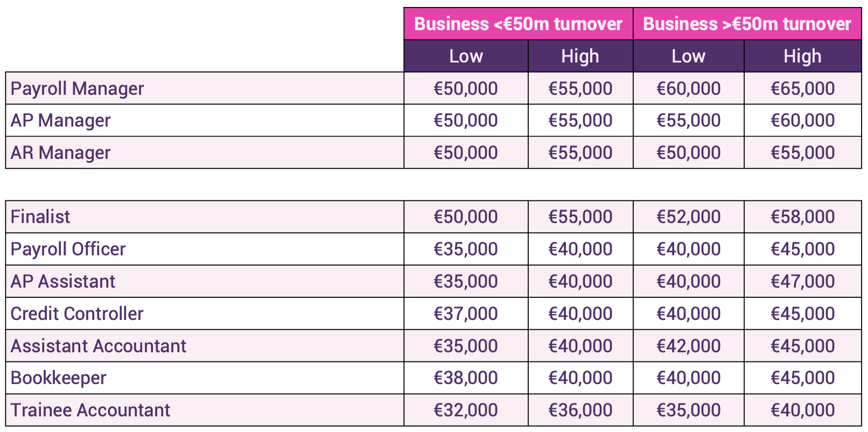Select the AP Manager row label
Viewport: 868px width, 432px height.
(60, 121)
